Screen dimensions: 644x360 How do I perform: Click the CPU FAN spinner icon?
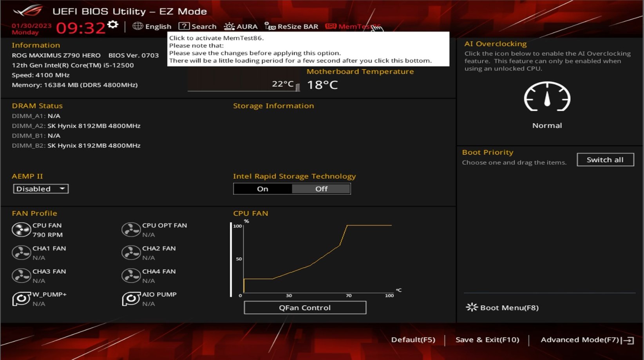coord(21,230)
